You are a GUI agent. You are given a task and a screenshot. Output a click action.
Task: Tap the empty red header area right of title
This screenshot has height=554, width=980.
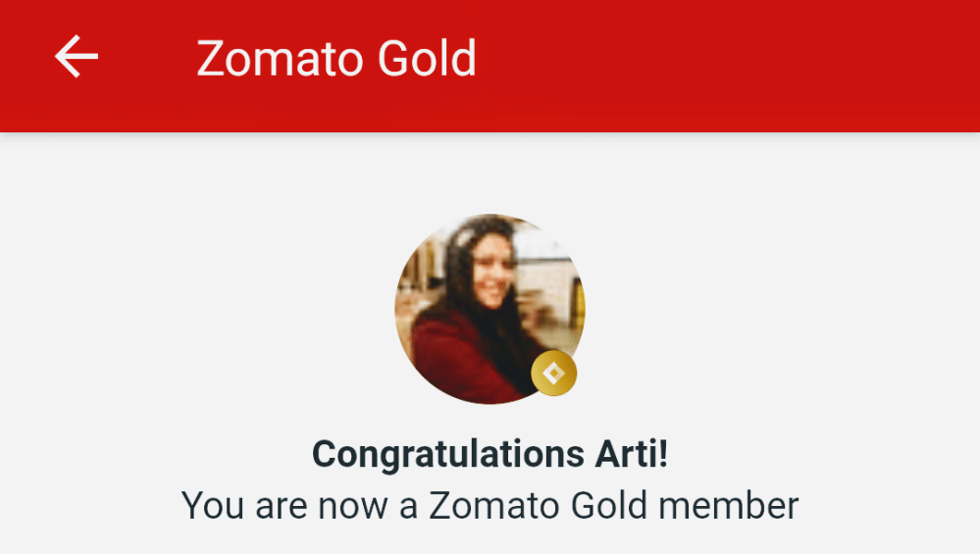pyautogui.click(x=728, y=66)
